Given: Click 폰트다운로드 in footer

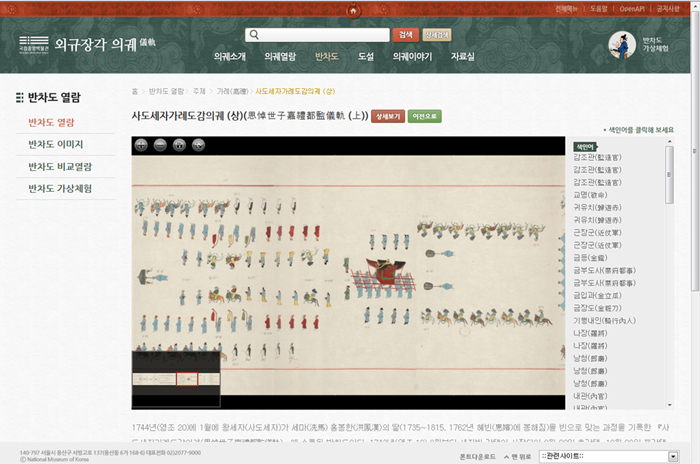Looking at the screenshot, I should tap(478, 456).
